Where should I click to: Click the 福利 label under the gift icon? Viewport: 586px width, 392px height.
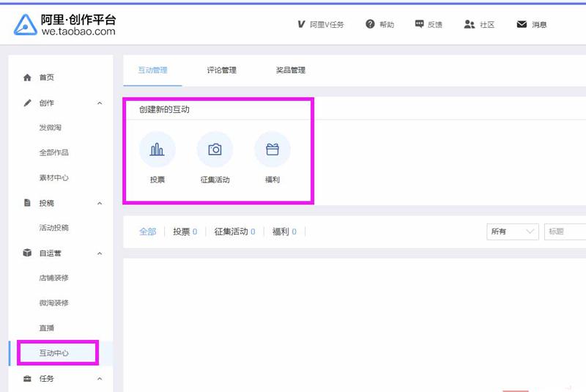272,180
